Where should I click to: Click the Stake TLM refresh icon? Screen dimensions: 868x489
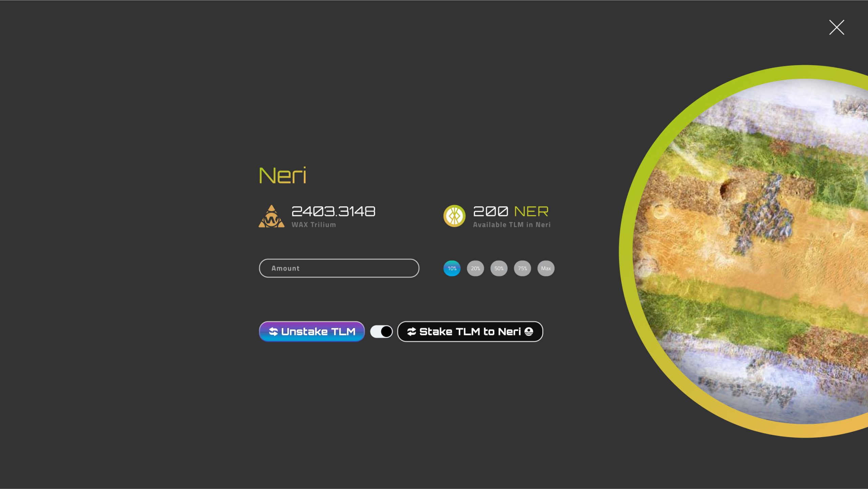coord(413,332)
